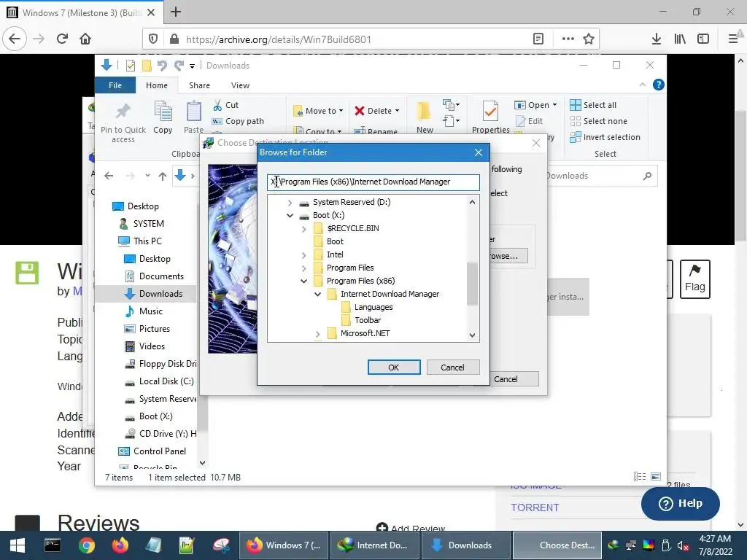747x560 pixels.
Task: Open Move to dropdown
Action: pos(319,111)
